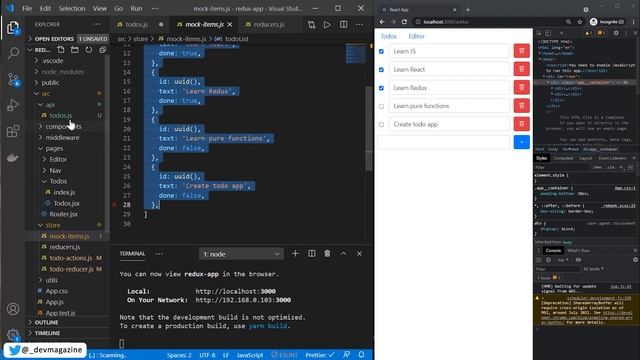The image size is (640, 360).
Task: Uncheck the Learn JS checkbox
Action: [x=381, y=51]
